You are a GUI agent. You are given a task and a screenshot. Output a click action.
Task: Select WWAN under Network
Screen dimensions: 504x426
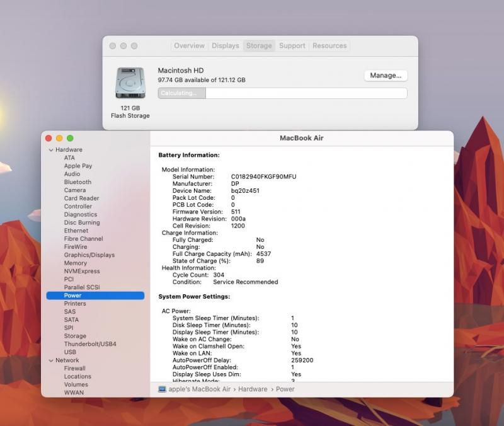point(74,392)
